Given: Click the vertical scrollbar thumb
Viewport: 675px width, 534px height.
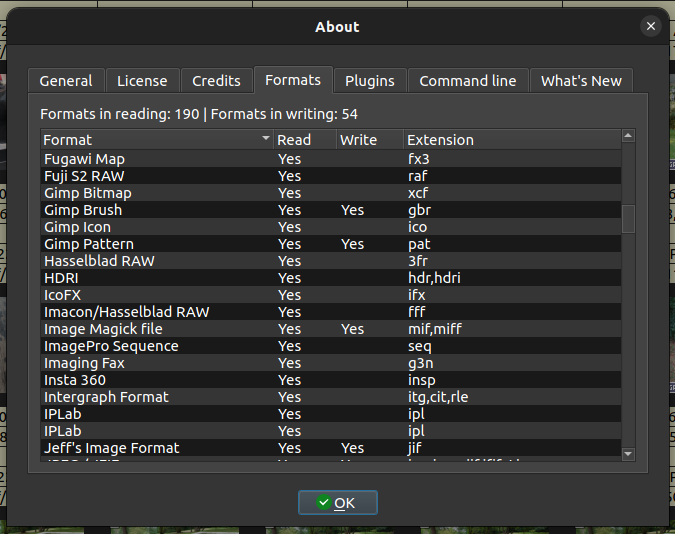Looking at the screenshot, I should pyautogui.click(x=628, y=219).
